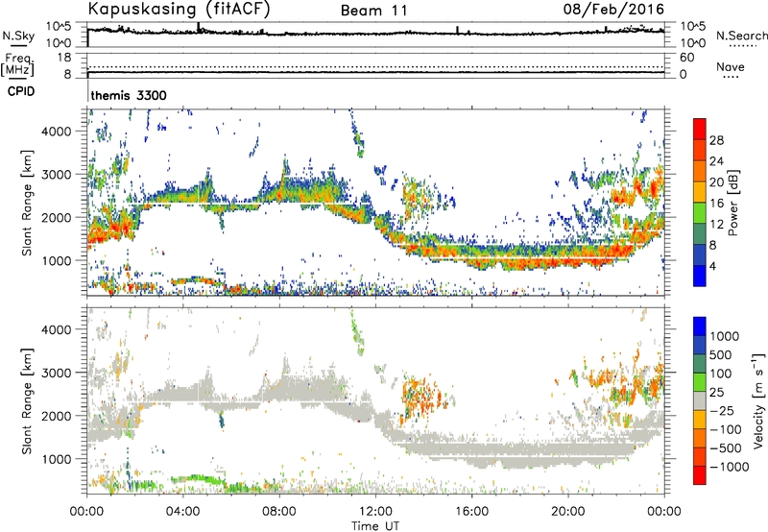
Task: Click the 'Power [dB]' colorbar label
Action: 732,203
